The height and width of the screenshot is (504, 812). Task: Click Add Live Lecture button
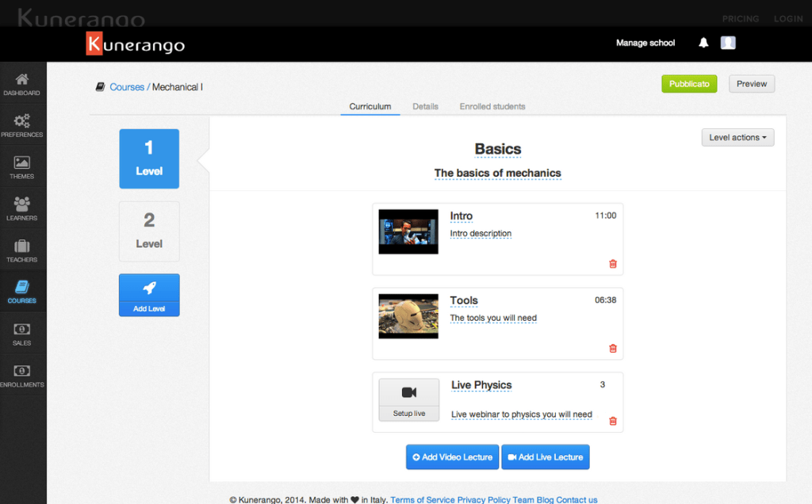[546, 457]
